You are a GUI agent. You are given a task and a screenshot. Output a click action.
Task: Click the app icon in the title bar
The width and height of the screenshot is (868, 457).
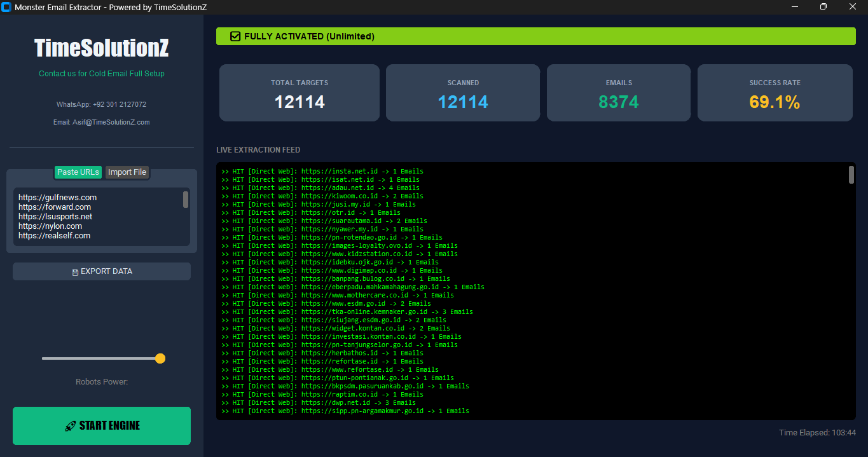tap(7, 7)
